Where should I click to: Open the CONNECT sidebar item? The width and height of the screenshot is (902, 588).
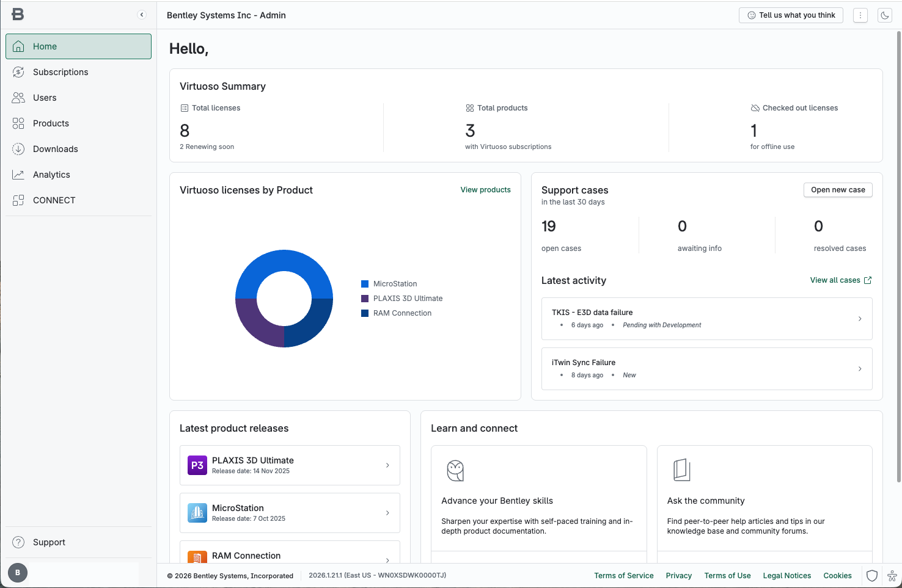coord(78,200)
